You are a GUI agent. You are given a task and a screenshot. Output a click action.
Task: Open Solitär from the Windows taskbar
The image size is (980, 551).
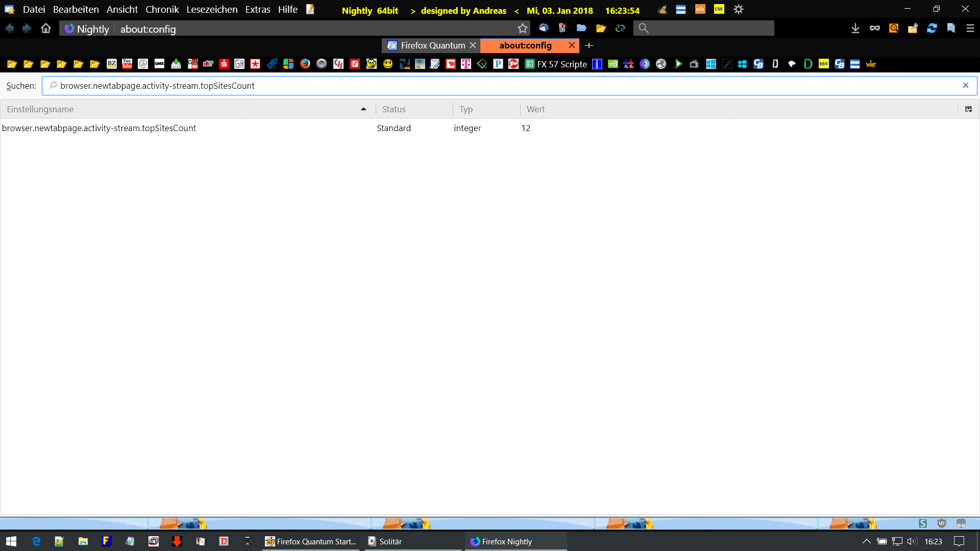tap(390, 541)
